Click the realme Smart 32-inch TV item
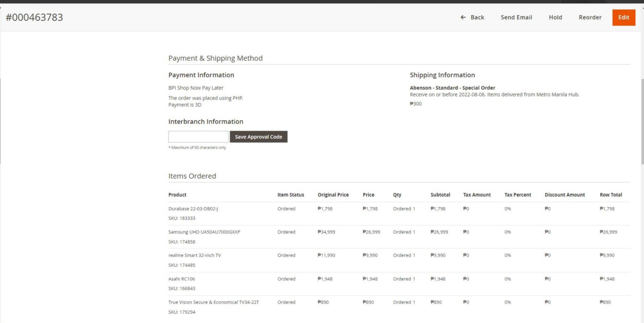This screenshot has height=323, width=644. [x=194, y=255]
